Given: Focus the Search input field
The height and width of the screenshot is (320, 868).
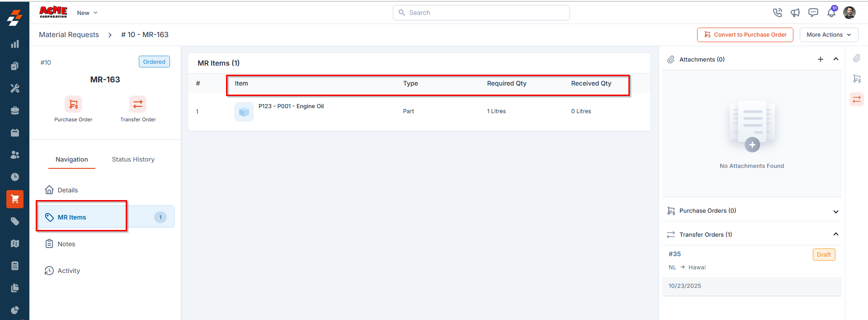Looking at the screenshot, I should pos(481,13).
